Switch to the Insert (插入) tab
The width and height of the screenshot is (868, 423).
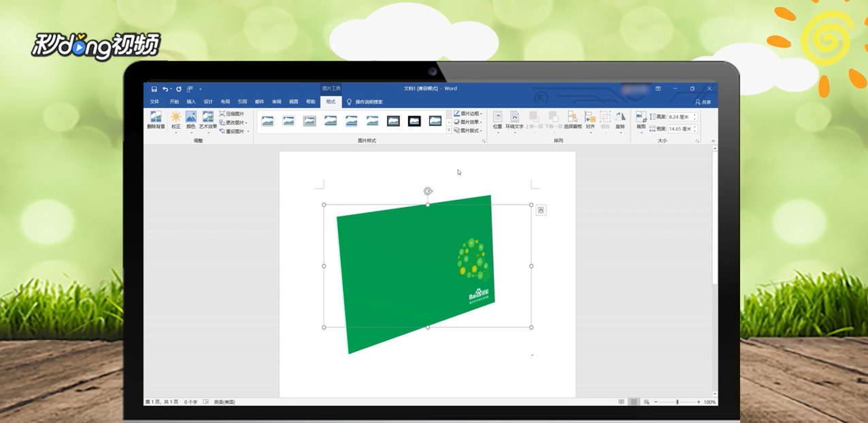(x=191, y=102)
